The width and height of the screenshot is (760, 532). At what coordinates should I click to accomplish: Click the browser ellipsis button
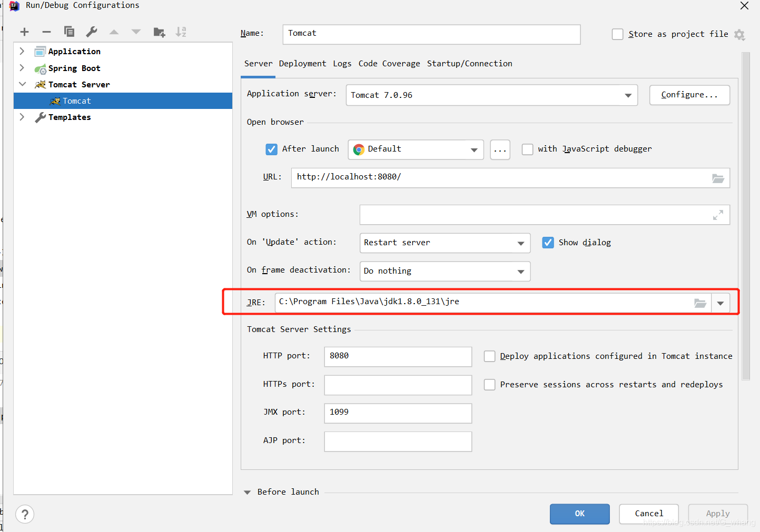[500, 149]
